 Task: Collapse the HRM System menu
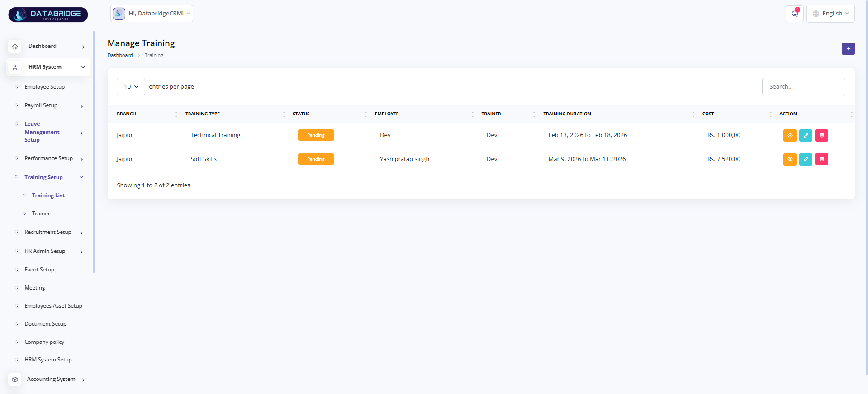coord(83,67)
